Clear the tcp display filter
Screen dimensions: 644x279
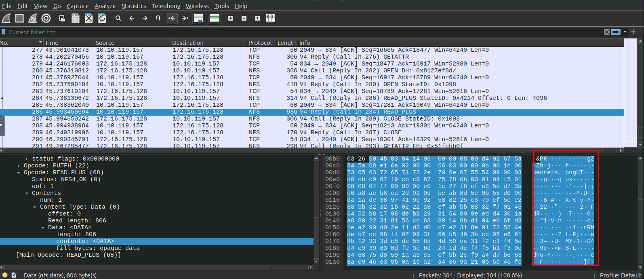click(x=606, y=32)
